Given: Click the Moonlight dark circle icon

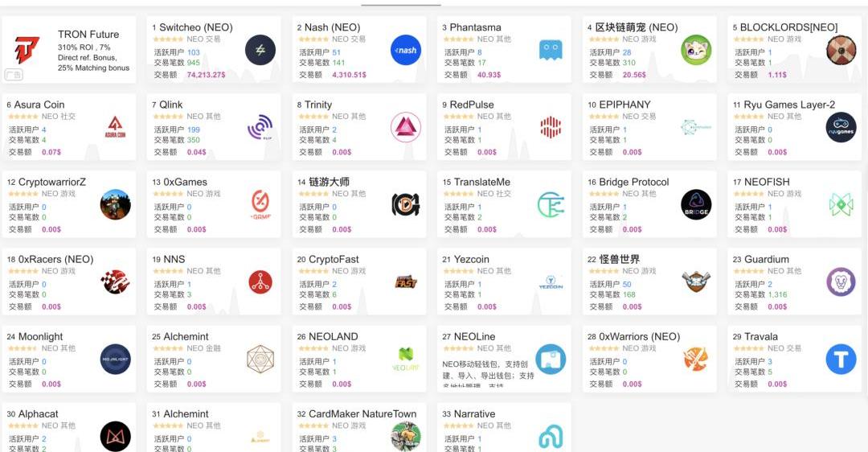Looking at the screenshot, I should [115, 359].
